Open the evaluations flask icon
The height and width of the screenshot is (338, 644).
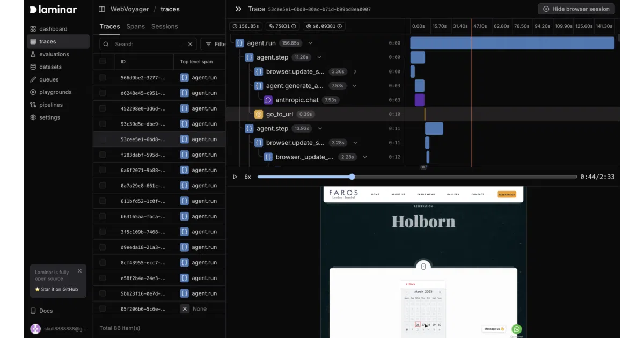[33, 54]
